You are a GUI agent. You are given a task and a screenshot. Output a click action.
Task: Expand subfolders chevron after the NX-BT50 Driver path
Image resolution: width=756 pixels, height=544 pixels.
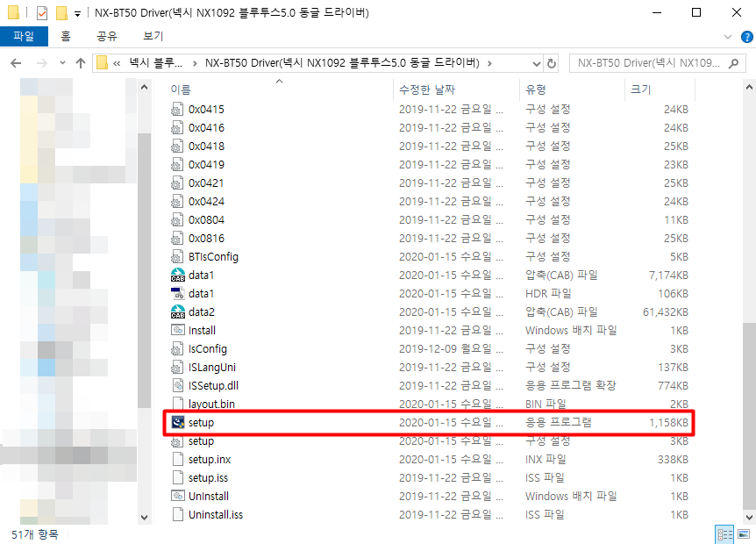pyautogui.click(x=489, y=63)
